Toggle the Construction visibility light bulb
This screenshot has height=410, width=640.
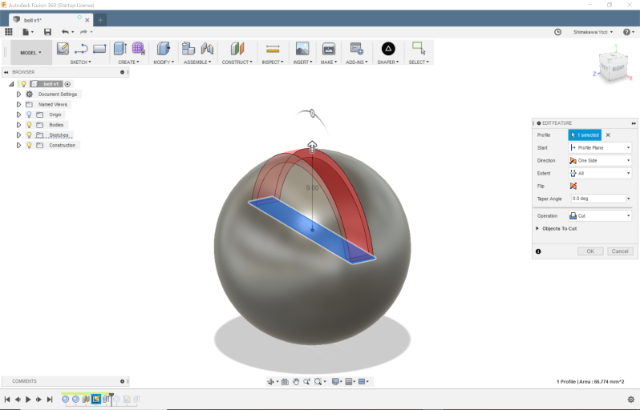point(29,145)
